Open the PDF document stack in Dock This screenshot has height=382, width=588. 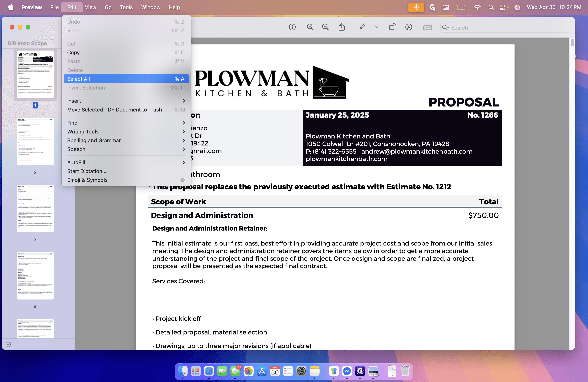(x=392, y=371)
